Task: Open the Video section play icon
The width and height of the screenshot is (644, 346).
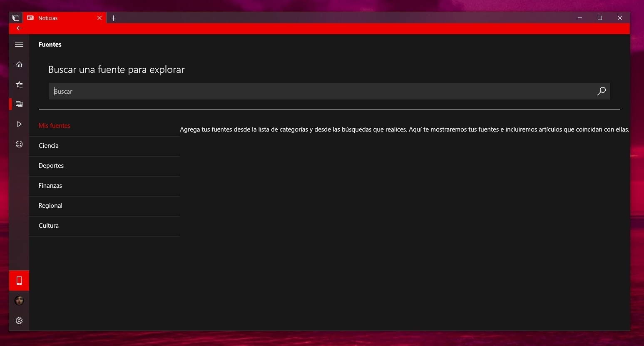Action: point(19,124)
